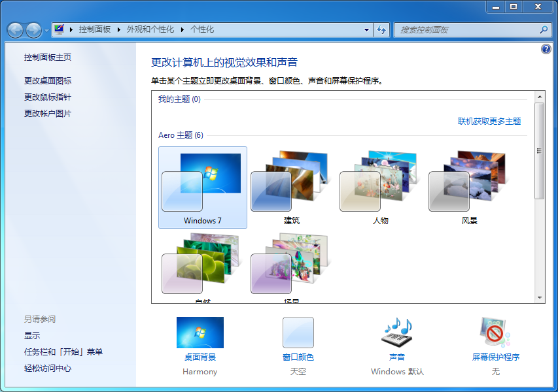Click the Aero 主题 (6) group header
558x392 pixels.
(181, 135)
